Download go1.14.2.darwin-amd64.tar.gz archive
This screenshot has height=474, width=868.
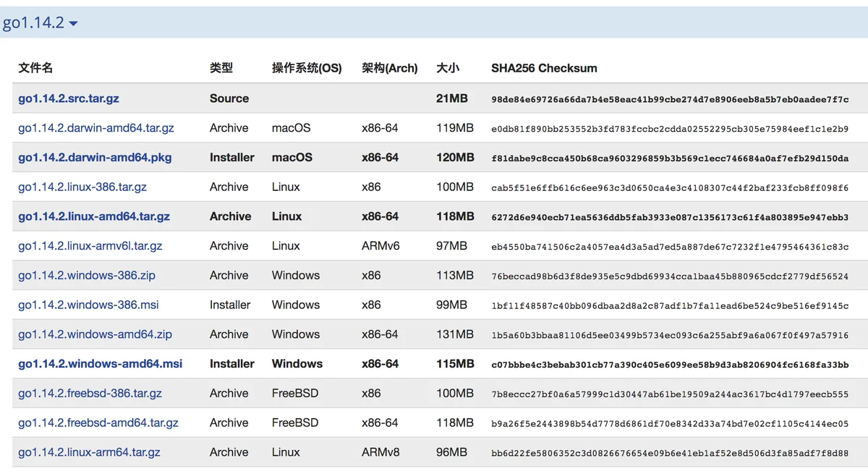(x=96, y=128)
